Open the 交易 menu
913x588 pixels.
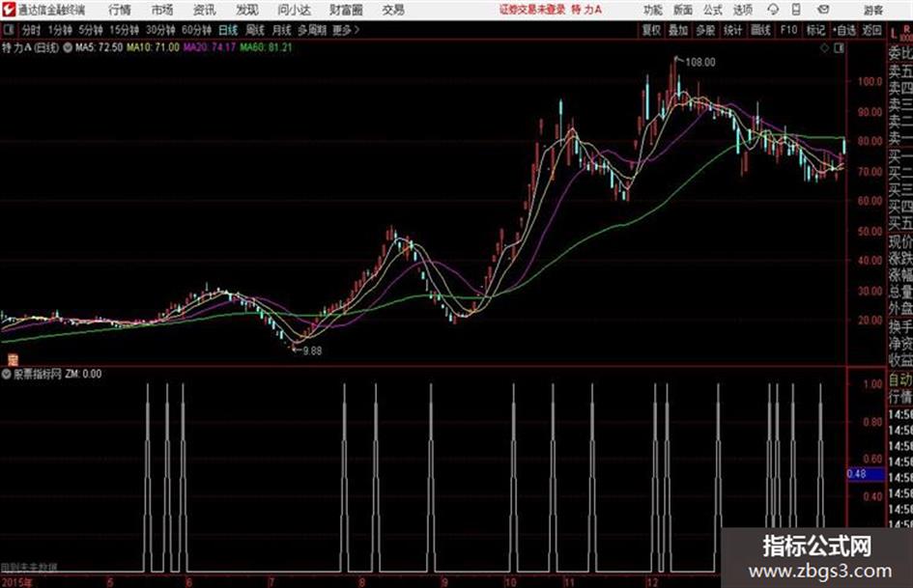[x=393, y=10]
